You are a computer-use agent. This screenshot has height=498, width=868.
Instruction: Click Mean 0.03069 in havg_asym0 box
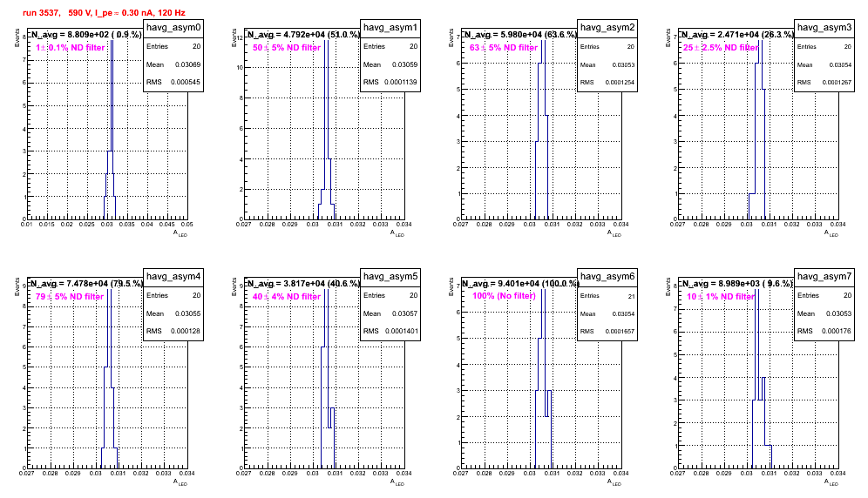point(173,64)
